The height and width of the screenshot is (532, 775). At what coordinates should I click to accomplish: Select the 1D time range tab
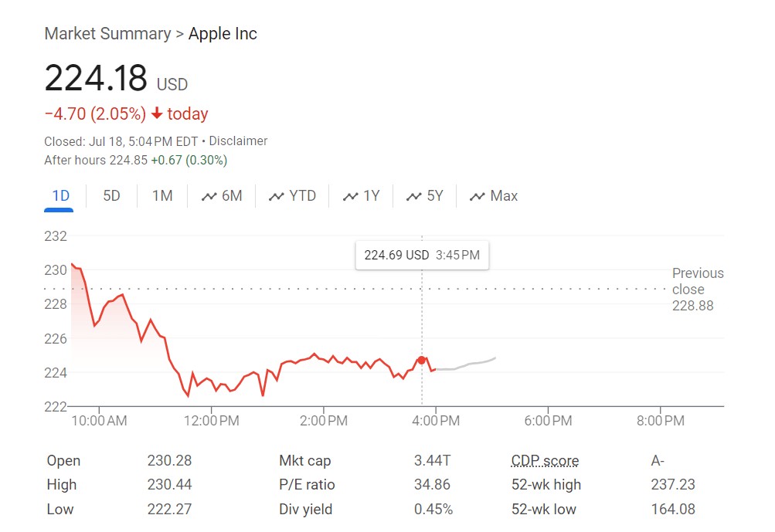(x=60, y=196)
